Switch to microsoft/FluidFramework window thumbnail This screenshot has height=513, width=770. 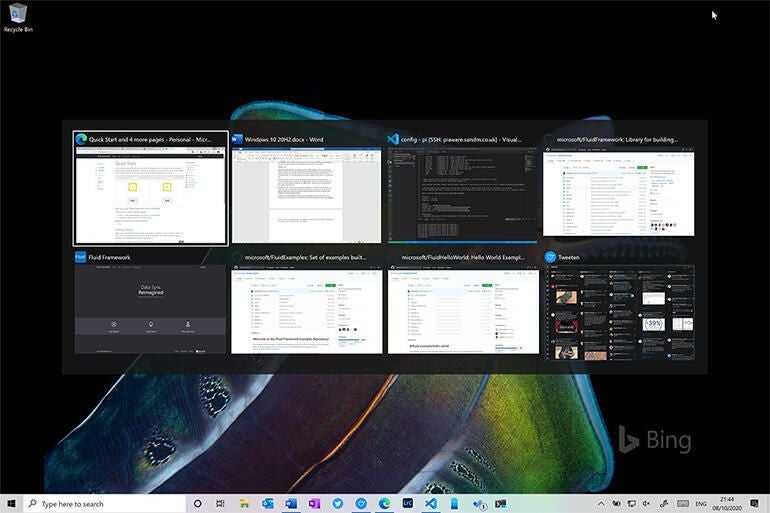click(x=619, y=186)
